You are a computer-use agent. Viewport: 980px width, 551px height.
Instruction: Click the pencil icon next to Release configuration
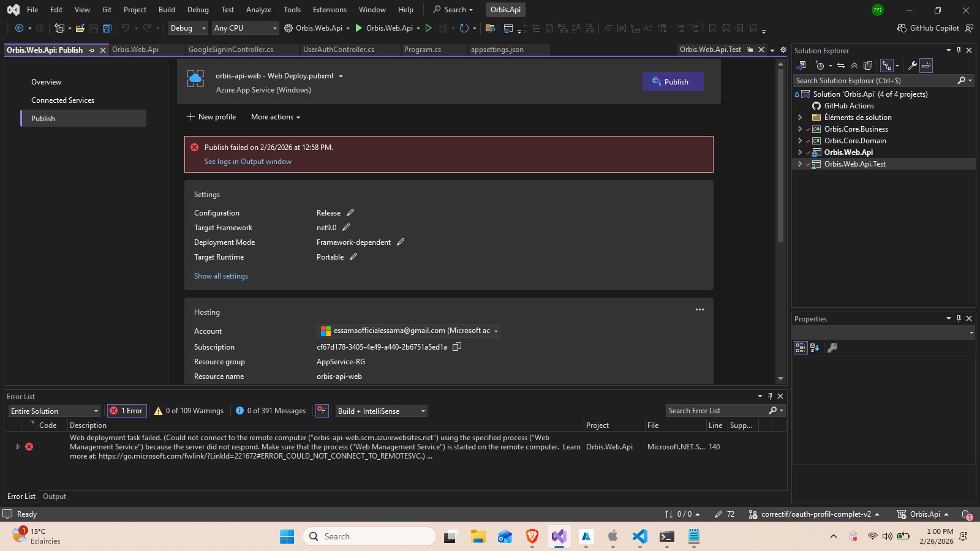tap(350, 212)
